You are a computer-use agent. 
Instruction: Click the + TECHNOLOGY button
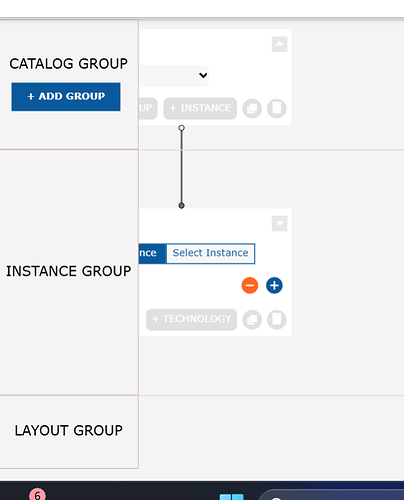[x=191, y=319]
